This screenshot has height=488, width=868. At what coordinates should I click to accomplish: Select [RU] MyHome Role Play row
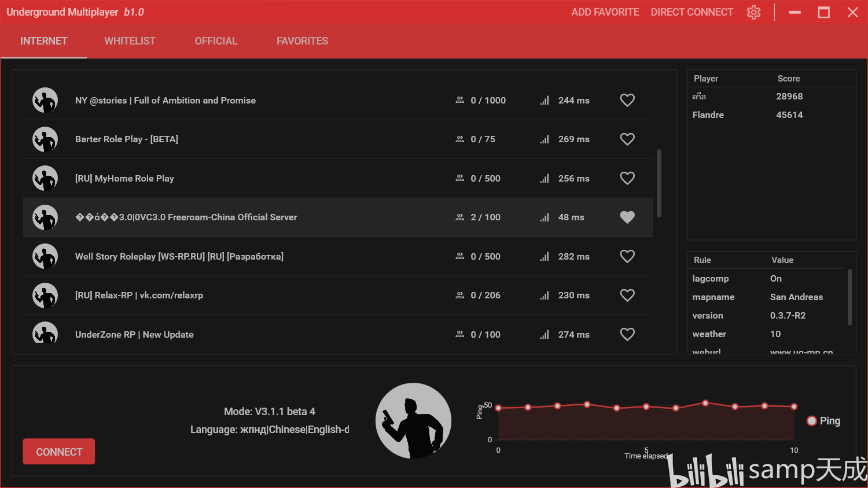(x=338, y=178)
